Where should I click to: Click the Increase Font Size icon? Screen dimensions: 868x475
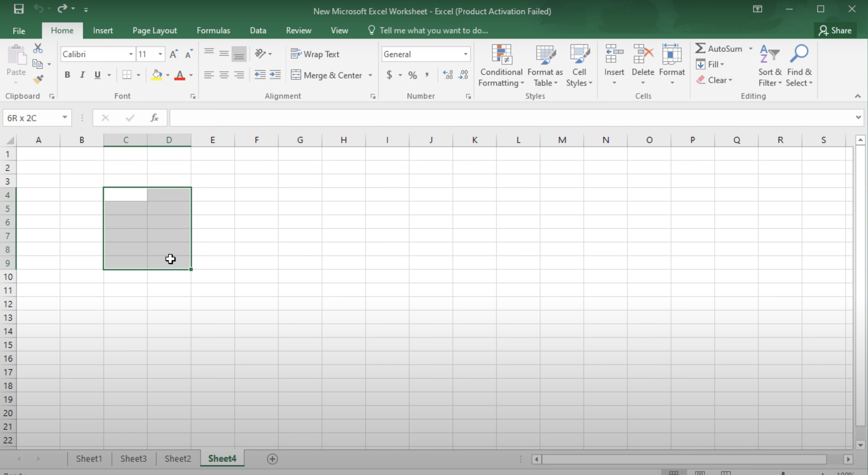pos(174,54)
